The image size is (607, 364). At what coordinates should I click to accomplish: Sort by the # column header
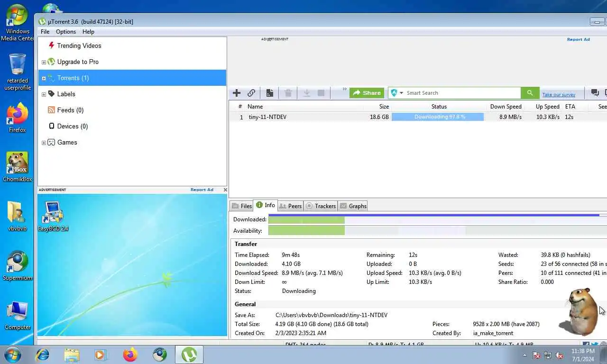pos(240,107)
